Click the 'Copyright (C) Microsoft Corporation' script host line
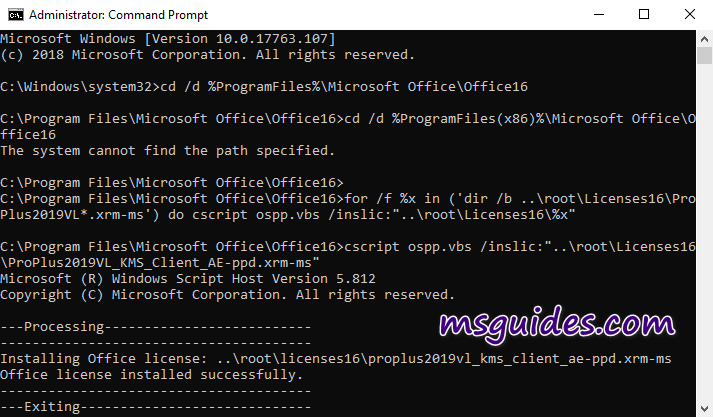The width and height of the screenshot is (713, 417). click(x=227, y=294)
